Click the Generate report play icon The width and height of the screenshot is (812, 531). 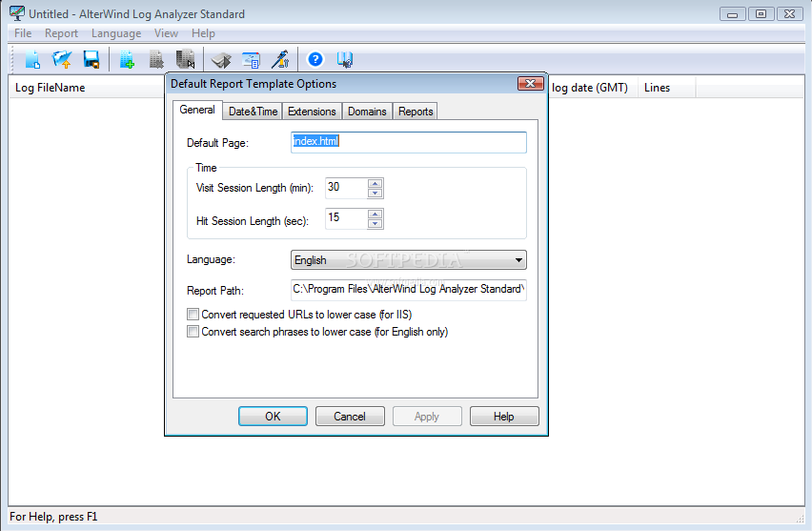coord(221,60)
